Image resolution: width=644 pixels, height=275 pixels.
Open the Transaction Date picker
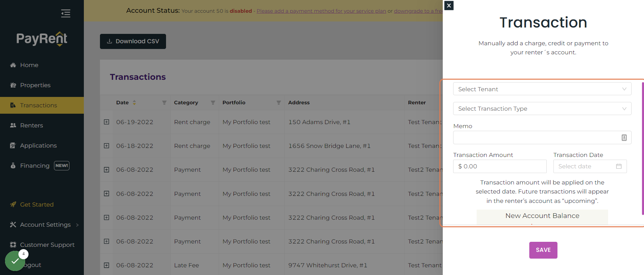(x=590, y=166)
